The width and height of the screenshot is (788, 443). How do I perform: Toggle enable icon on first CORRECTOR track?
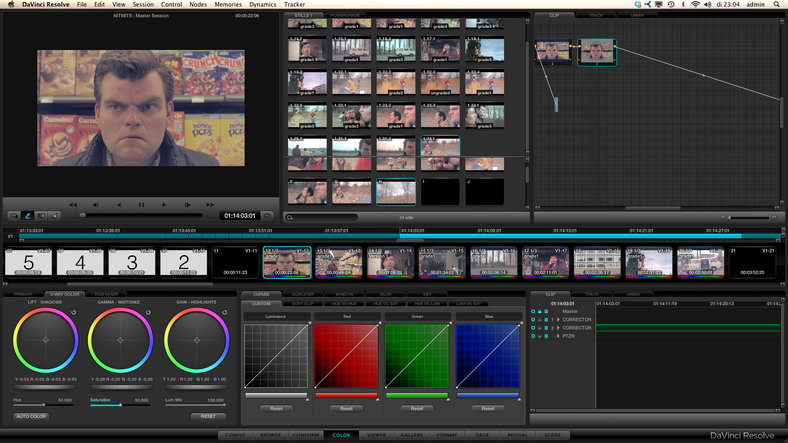[534, 320]
